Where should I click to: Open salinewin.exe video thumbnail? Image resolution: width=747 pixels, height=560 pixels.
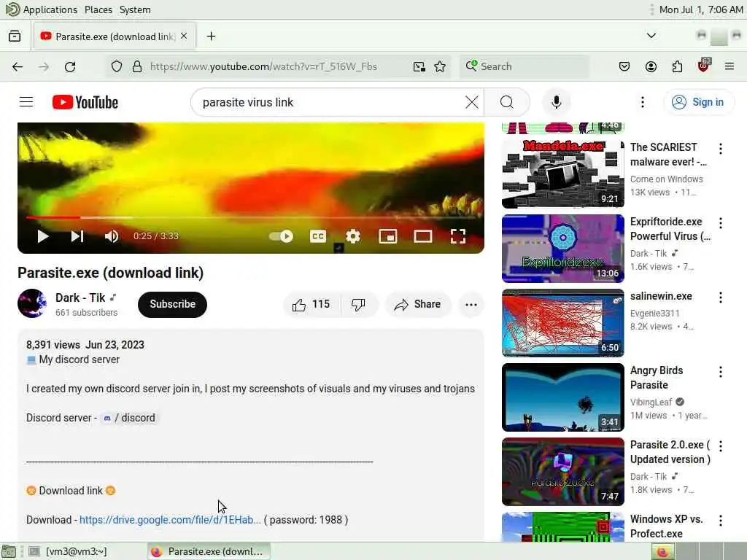[x=562, y=323]
